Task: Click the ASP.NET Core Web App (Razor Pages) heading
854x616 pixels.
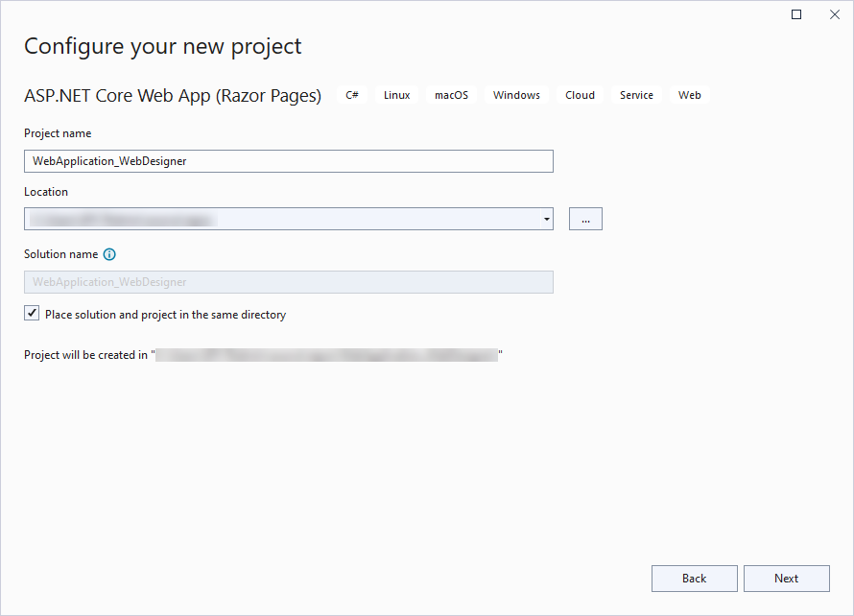Action: (173, 96)
